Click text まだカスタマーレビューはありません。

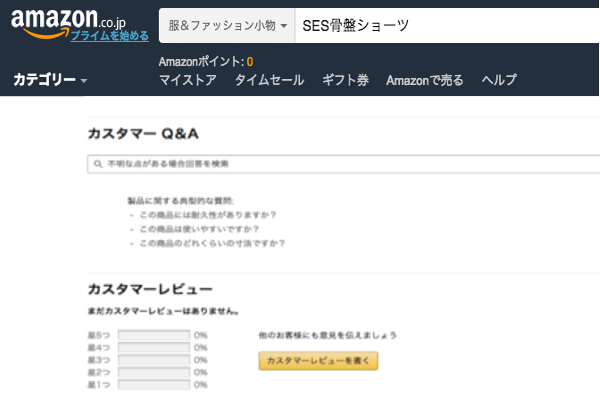(163, 312)
